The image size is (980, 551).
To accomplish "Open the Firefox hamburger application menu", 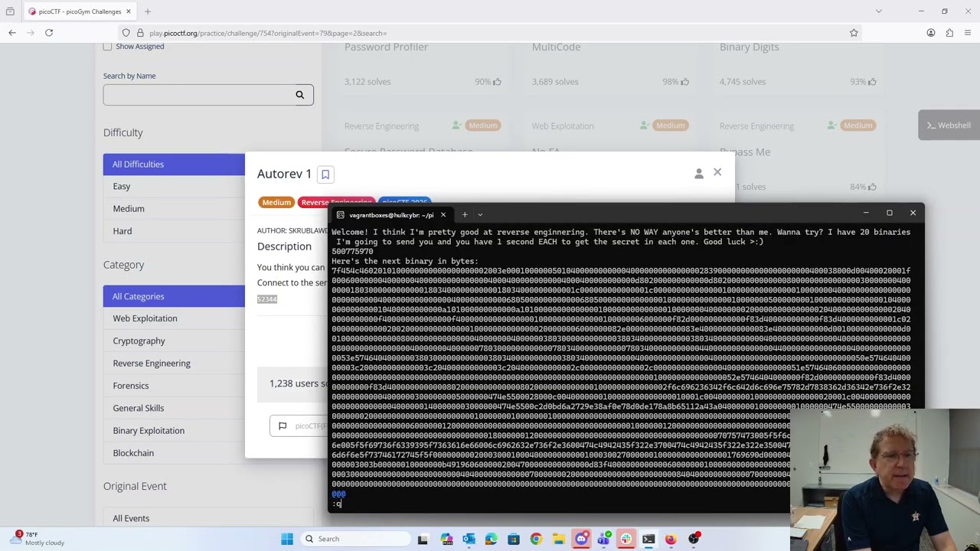I will point(968,33).
